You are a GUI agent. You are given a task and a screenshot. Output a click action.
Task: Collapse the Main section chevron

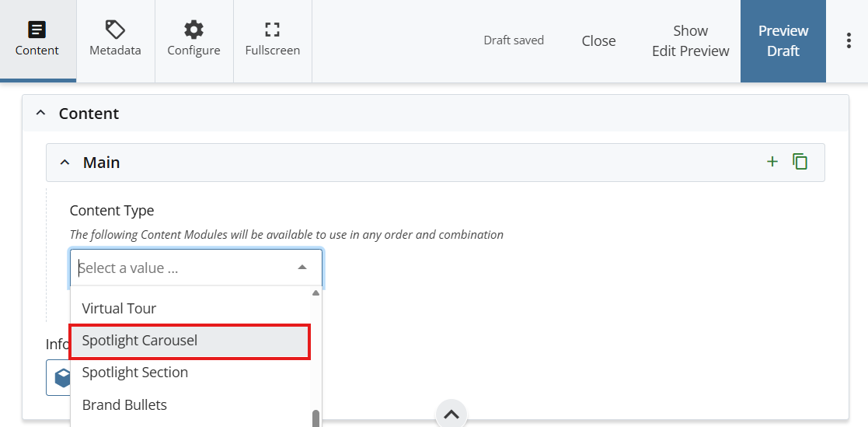point(65,163)
